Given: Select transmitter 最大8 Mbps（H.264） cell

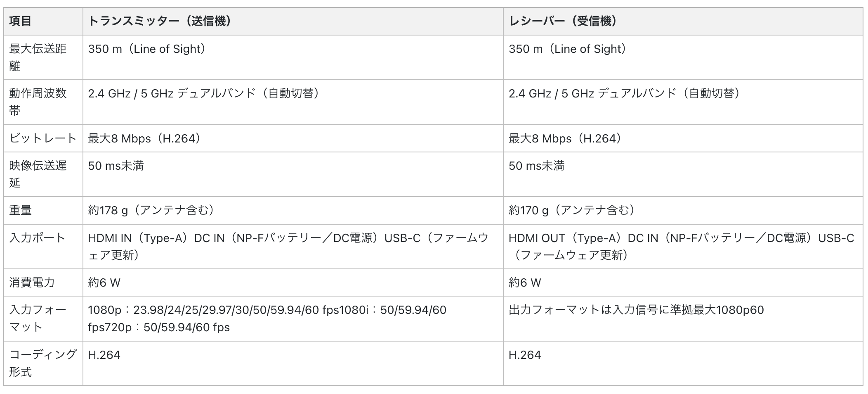Looking at the screenshot, I should tap(293, 138).
